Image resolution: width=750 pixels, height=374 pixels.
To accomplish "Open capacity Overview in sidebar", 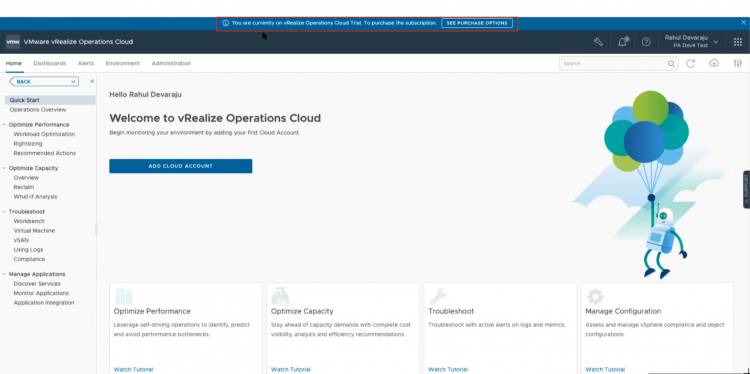I will pos(26,178).
